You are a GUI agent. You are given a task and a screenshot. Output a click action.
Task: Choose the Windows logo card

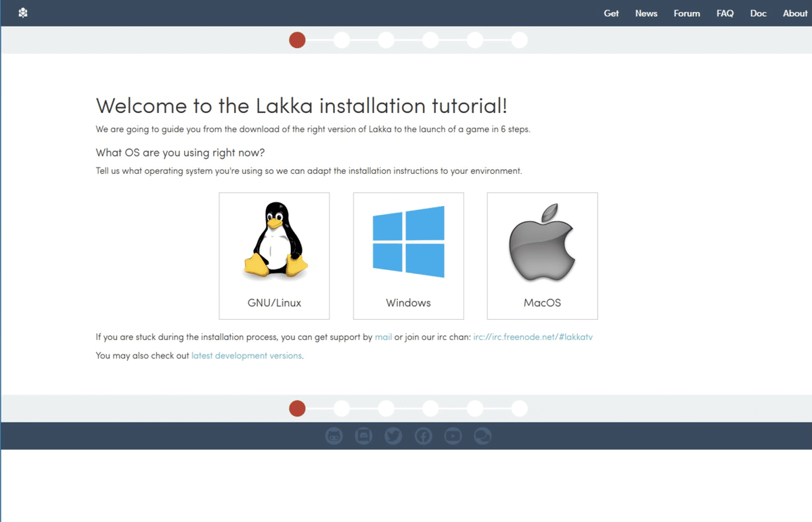click(409, 256)
